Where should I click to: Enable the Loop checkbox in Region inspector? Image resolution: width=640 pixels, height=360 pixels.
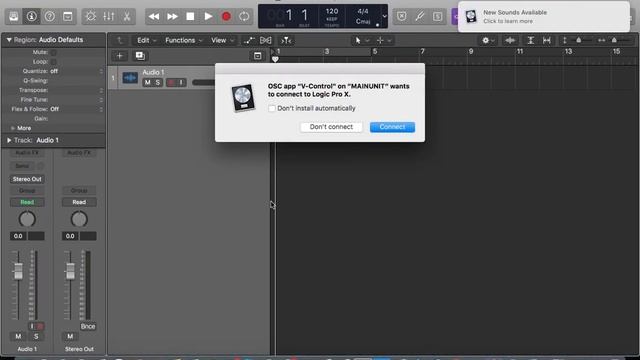[54, 62]
